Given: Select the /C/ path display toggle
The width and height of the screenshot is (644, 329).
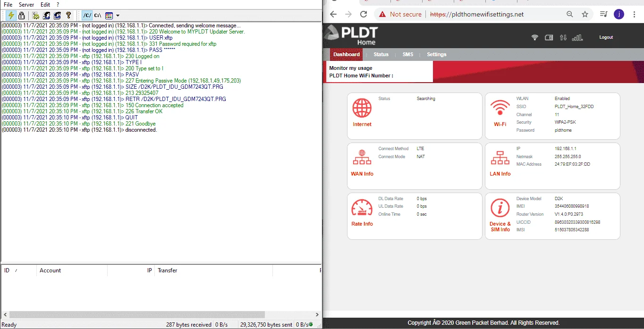Looking at the screenshot, I should click(87, 15).
